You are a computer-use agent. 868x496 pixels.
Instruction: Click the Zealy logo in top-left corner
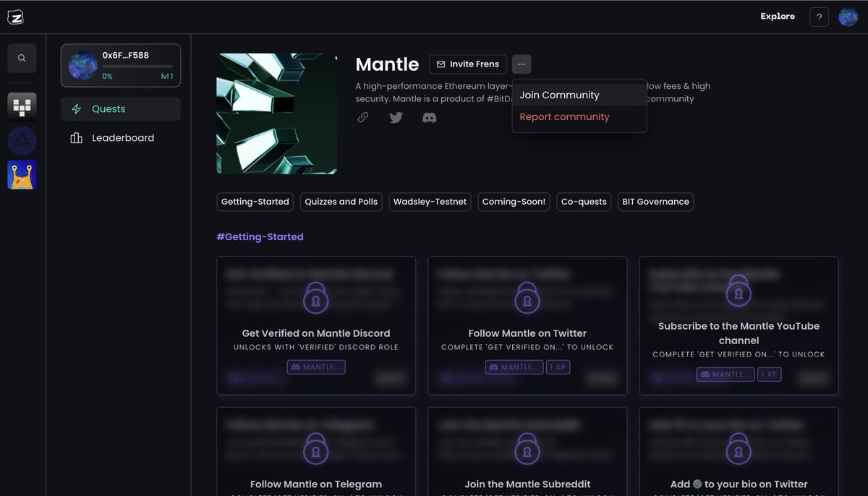coord(15,17)
